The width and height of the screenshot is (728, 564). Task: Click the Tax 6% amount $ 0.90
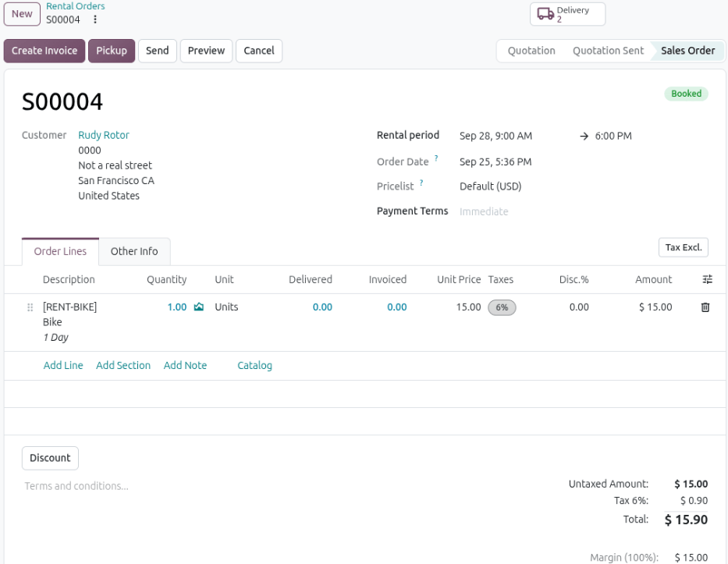tap(694, 501)
